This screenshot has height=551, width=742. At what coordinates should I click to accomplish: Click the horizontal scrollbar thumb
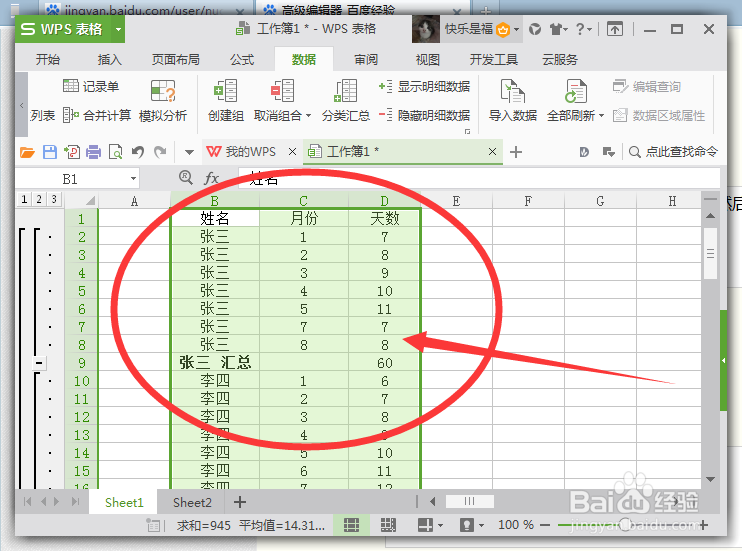(469, 501)
